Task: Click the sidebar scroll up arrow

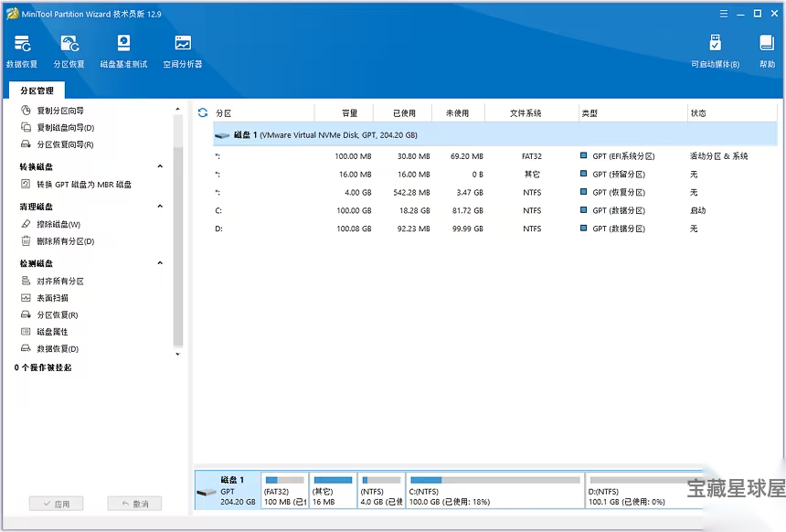Action: (177, 109)
